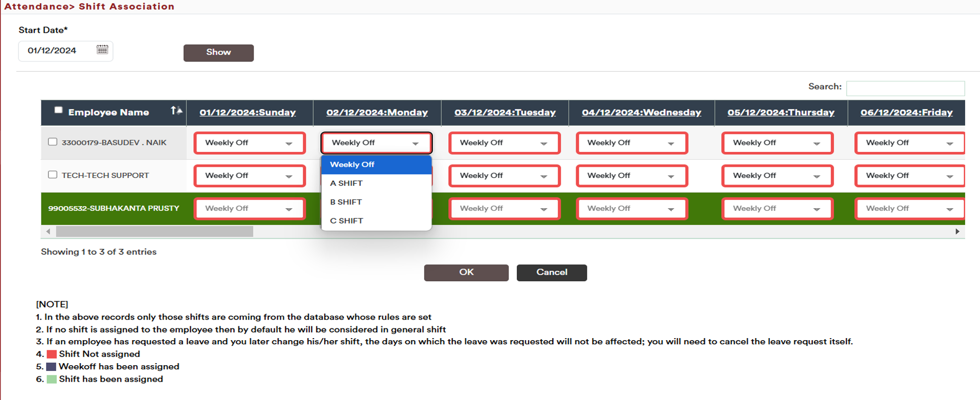Pick B SHIFT option from the list
The height and width of the screenshot is (400, 980).
pyautogui.click(x=346, y=202)
